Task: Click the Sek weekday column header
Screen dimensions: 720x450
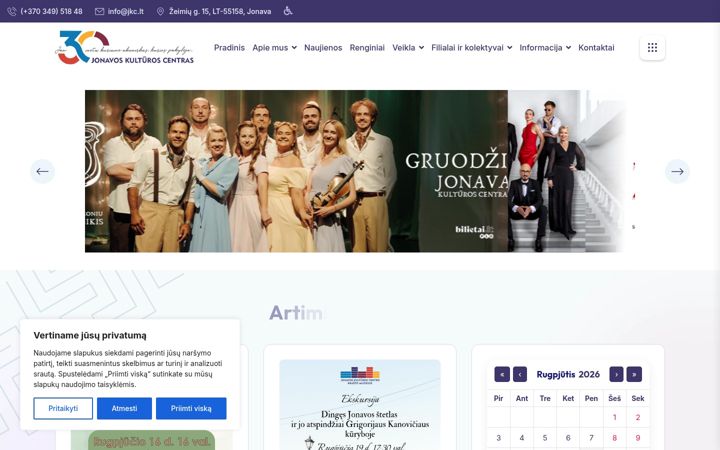Action: coord(638,399)
